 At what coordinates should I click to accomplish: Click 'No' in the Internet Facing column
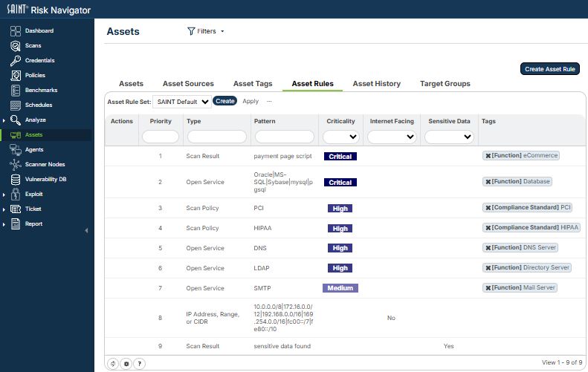(391, 318)
